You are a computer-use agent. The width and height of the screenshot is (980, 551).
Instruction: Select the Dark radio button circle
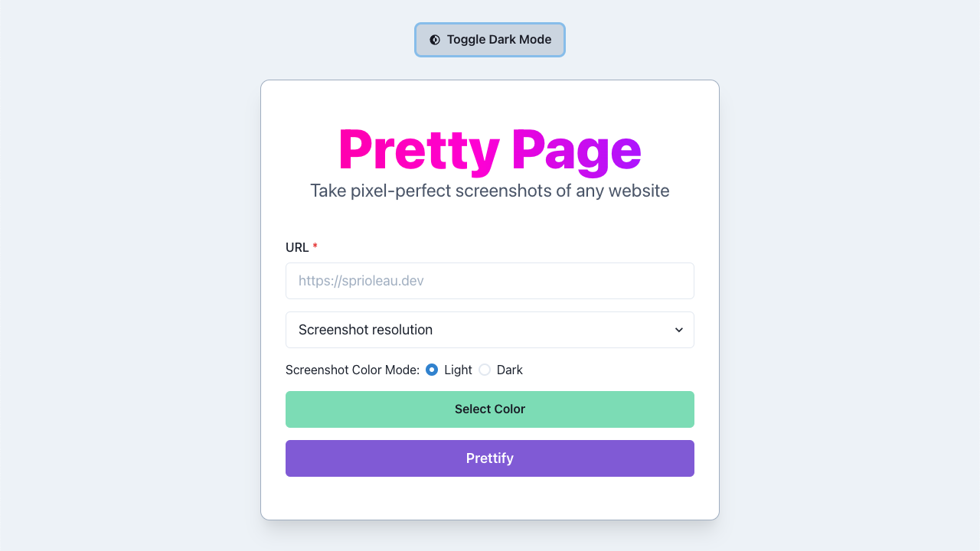pyautogui.click(x=485, y=370)
